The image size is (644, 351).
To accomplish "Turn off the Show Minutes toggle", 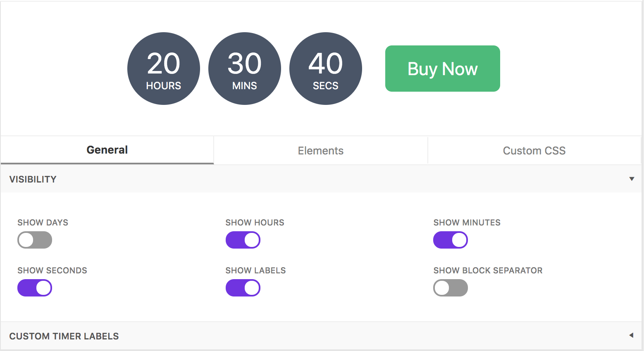I will click(x=451, y=240).
